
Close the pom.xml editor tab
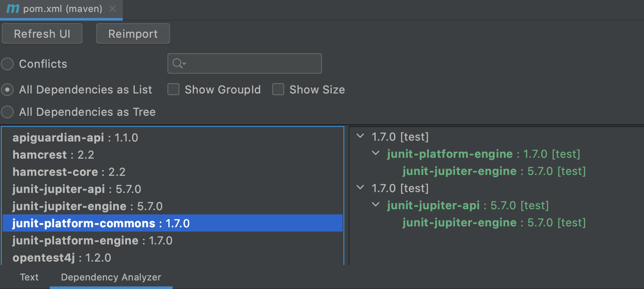(x=112, y=9)
